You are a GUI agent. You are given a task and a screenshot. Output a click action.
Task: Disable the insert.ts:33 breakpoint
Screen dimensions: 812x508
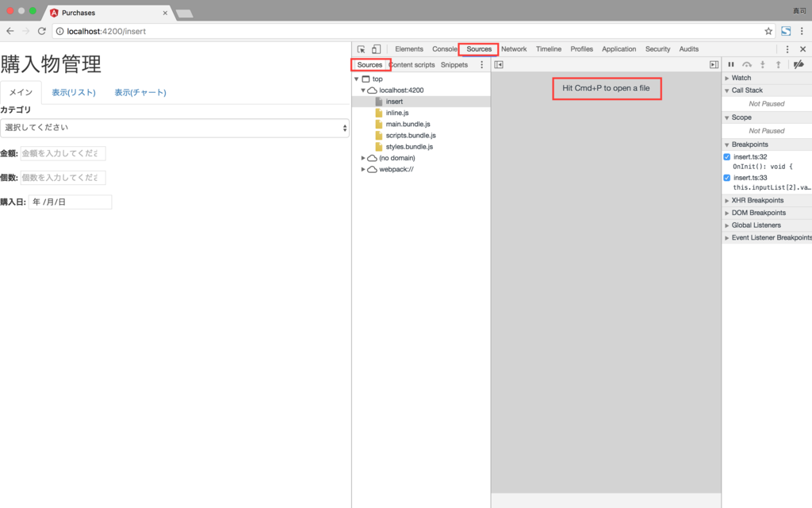pos(726,178)
